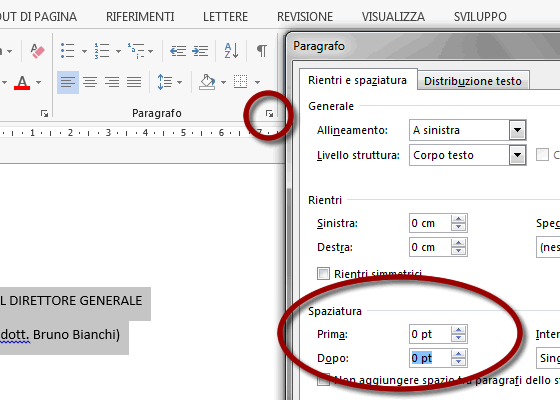Decrease Prima spacing with down arrow

(x=459, y=339)
